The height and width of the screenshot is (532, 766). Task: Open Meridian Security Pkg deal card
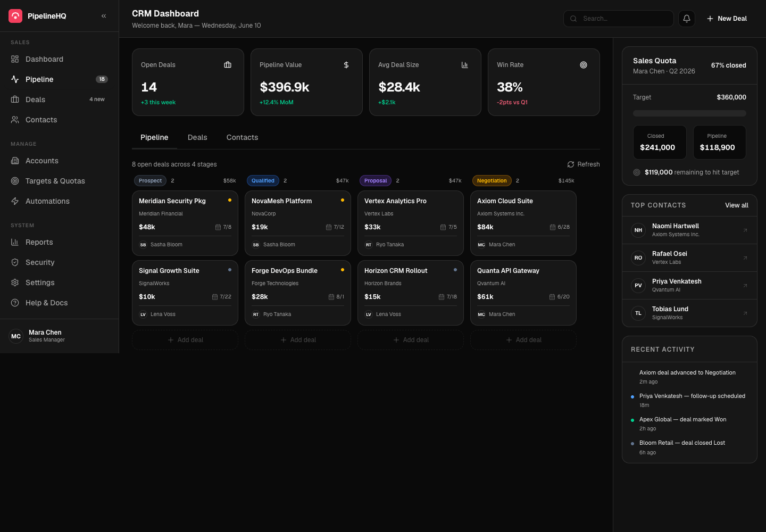click(185, 223)
